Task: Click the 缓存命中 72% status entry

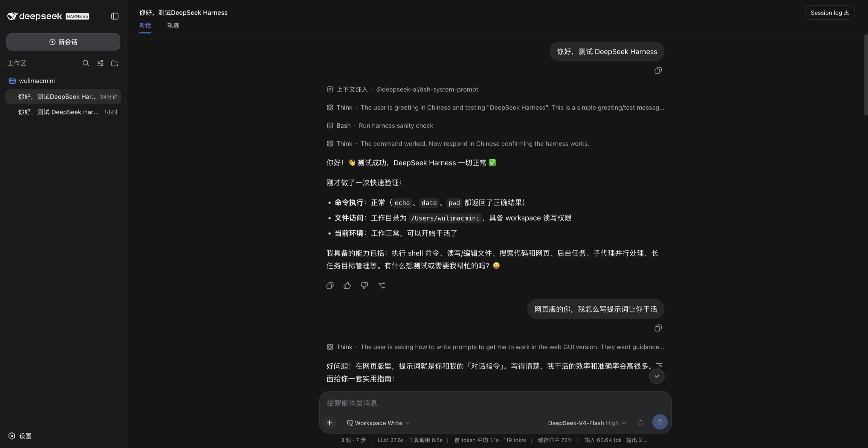Action: tap(555, 440)
